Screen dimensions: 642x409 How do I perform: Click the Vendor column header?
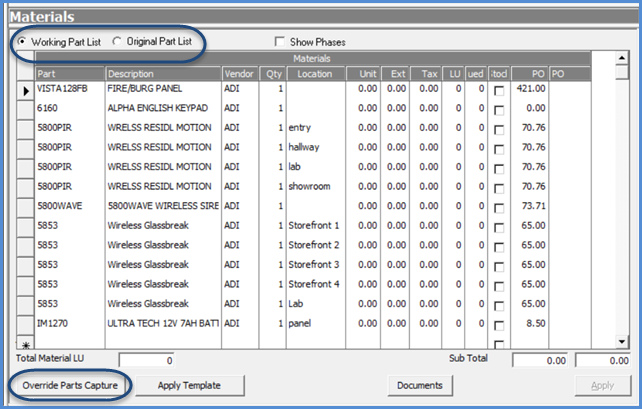click(240, 74)
